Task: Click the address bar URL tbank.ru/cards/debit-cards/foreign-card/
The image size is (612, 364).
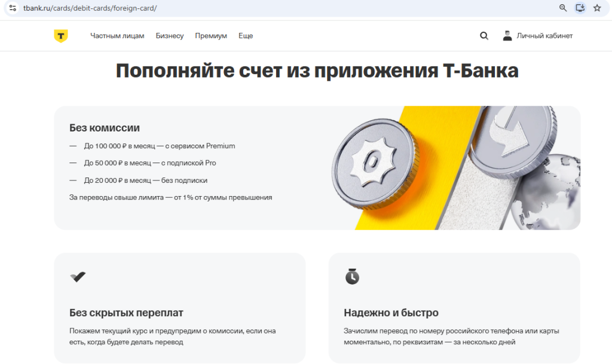Action: point(90,8)
